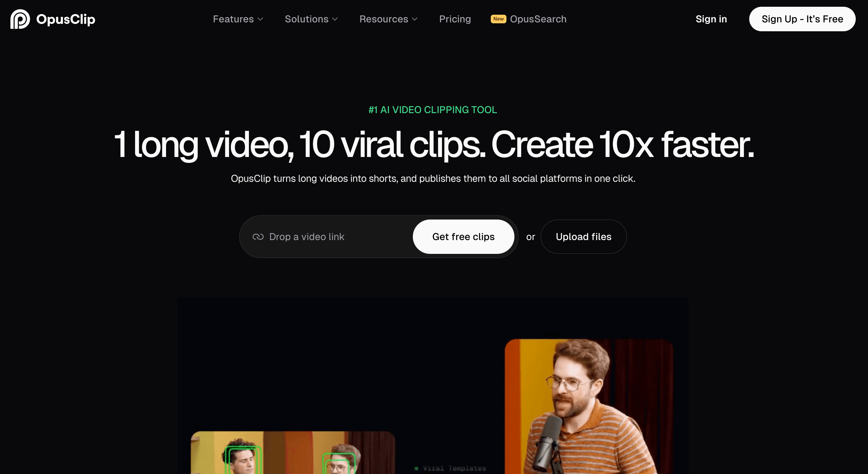Viewport: 868px width, 474px height.
Task: Click the Drop a video link input field
Action: pos(307,237)
